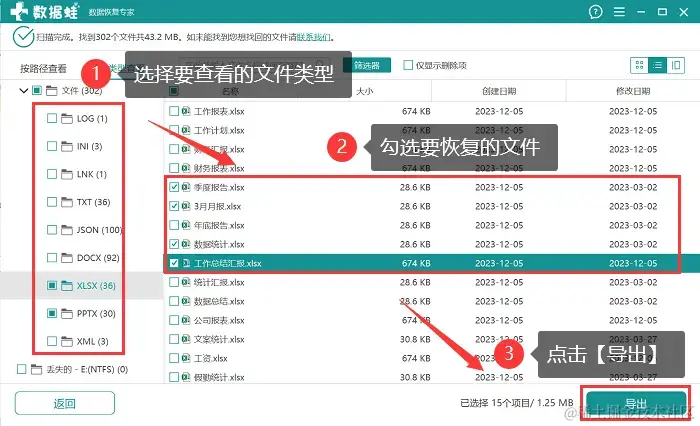Click the LNK folder icon
Image resolution: width=700 pixels, height=426 pixels.
67,174
